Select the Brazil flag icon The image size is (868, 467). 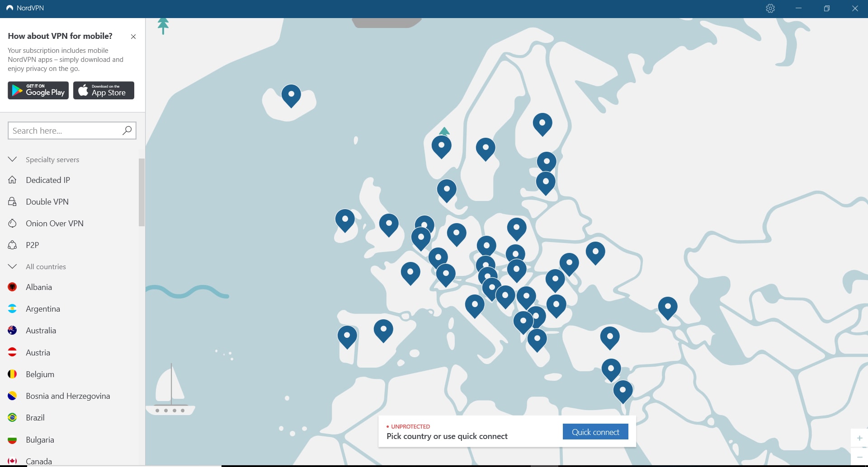[12, 417]
